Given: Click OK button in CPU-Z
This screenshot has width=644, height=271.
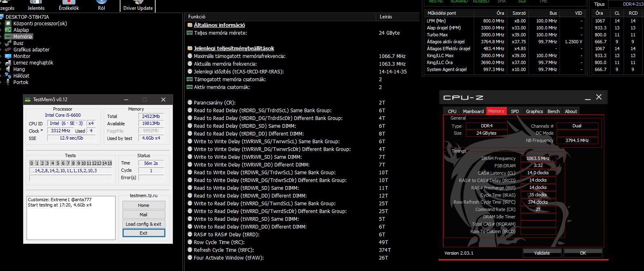Looking at the screenshot, I should point(583,253).
